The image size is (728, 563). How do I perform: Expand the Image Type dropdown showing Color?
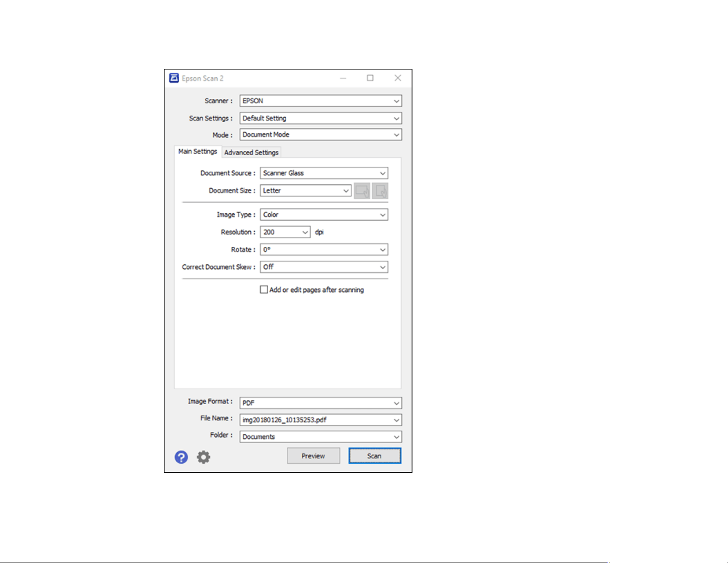324,215
